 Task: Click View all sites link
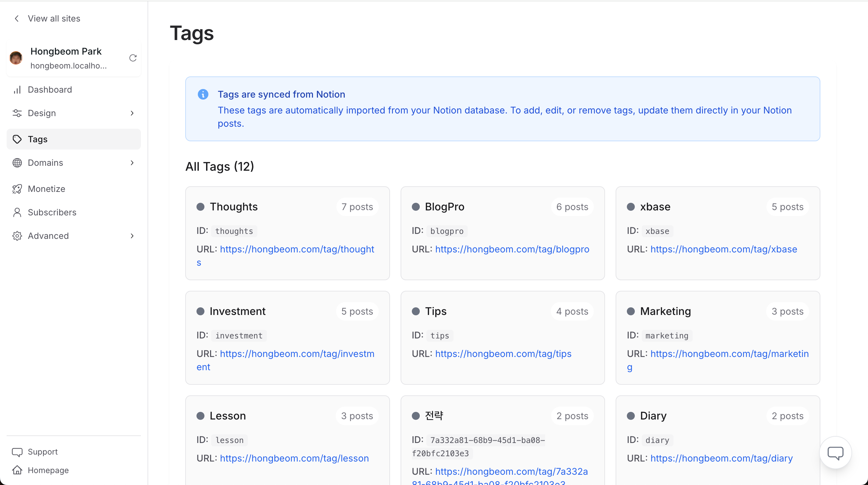pos(54,19)
